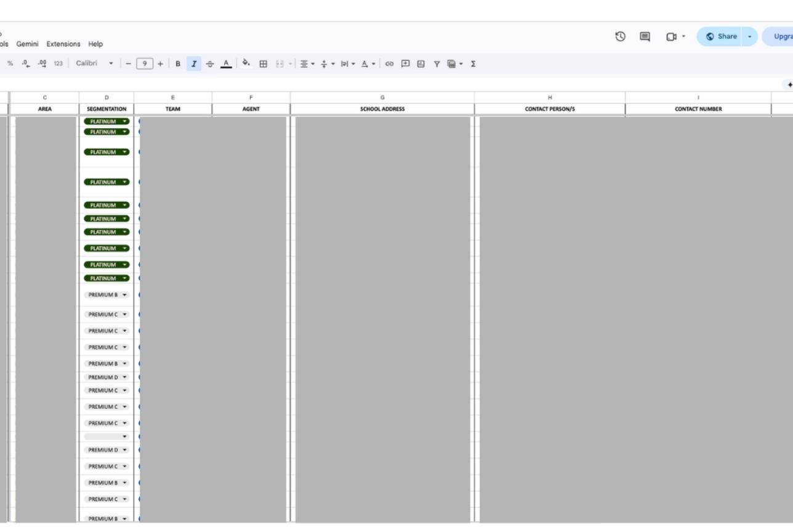
Task: Add a comment from the toolbar
Action: pyautogui.click(x=405, y=63)
